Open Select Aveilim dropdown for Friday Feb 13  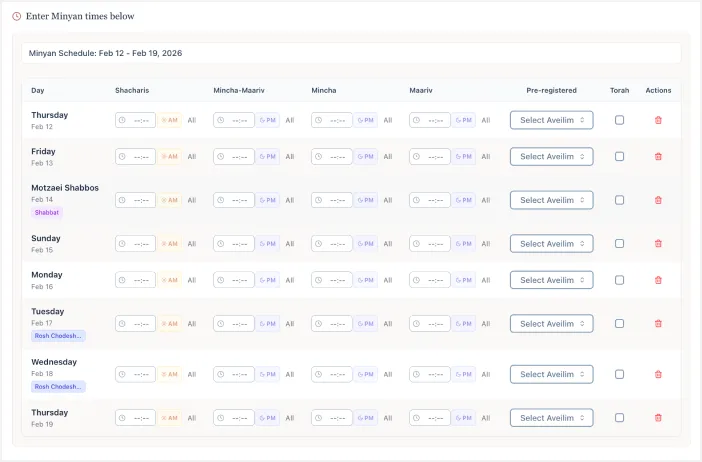(551, 157)
